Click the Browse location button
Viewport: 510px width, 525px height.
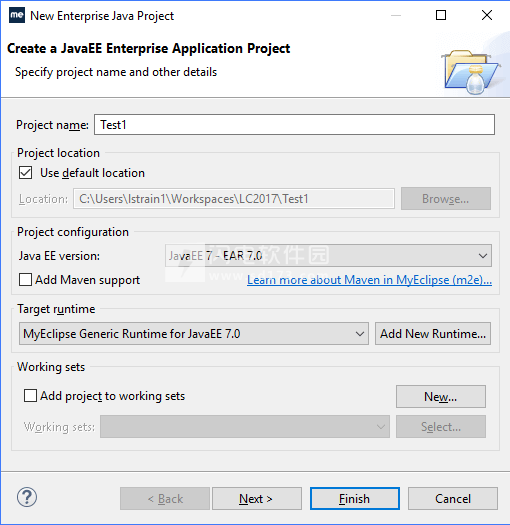coord(446,199)
